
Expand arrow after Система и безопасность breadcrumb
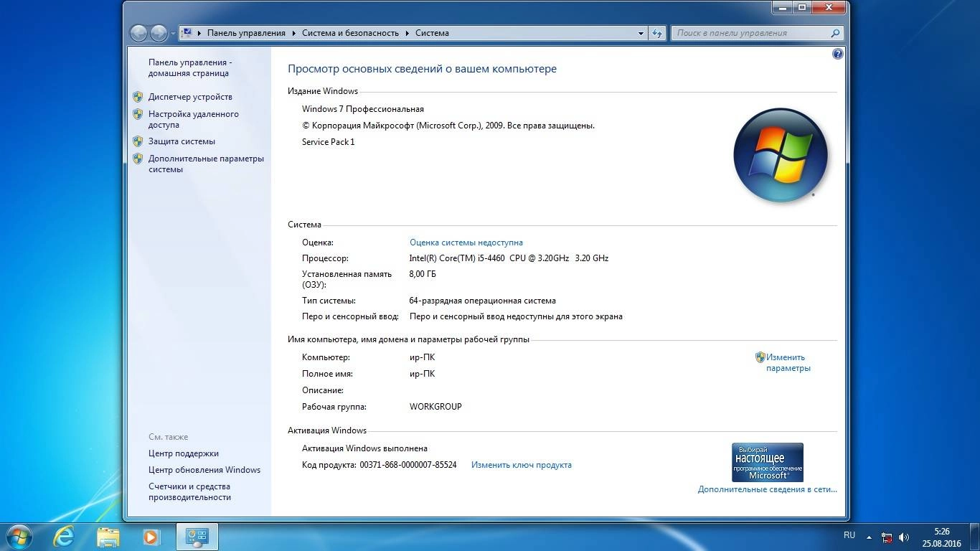[x=407, y=33]
